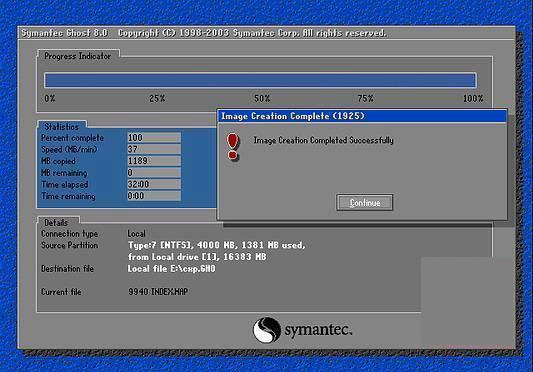Click the Continue button
Viewport: 533px width, 372px height.
tap(364, 203)
